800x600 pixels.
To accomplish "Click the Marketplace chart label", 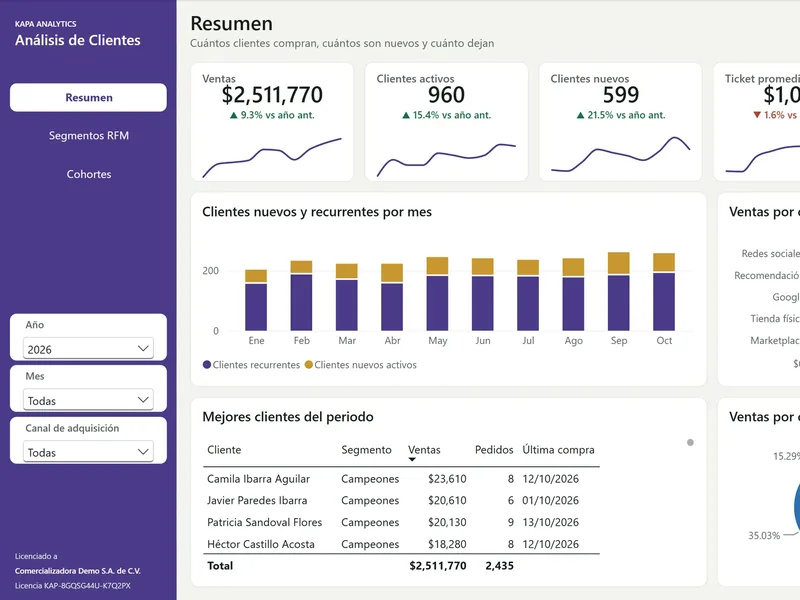I will [774, 340].
